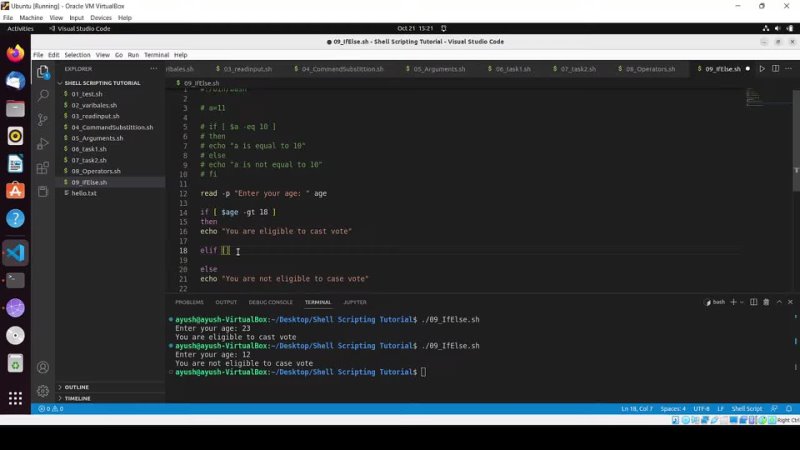Run the shell script with play icon
The width and height of the screenshot is (800, 450).
coord(762,68)
